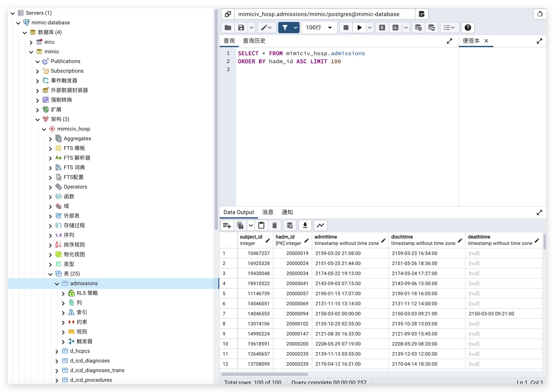
Task: Open the 通知 notifications tab
Action: (x=287, y=212)
